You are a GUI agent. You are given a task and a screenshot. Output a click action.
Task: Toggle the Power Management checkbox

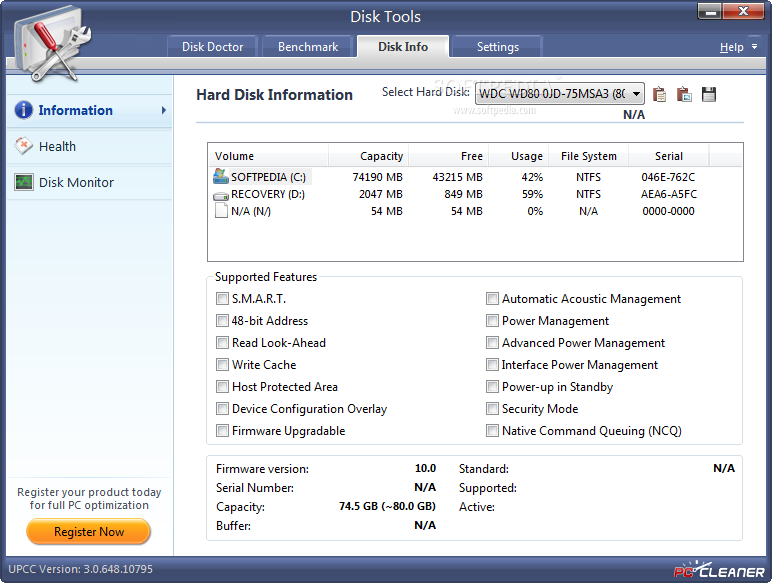click(x=492, y=321)
